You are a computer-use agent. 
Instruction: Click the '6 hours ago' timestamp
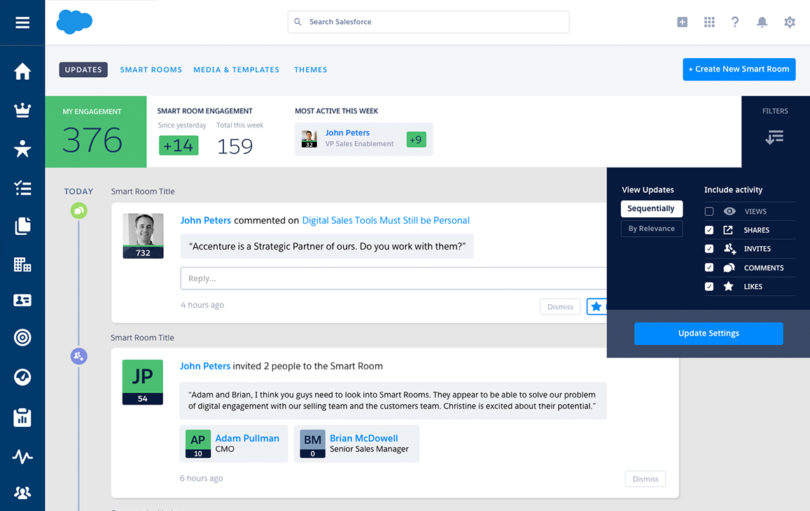coord(201,478)
